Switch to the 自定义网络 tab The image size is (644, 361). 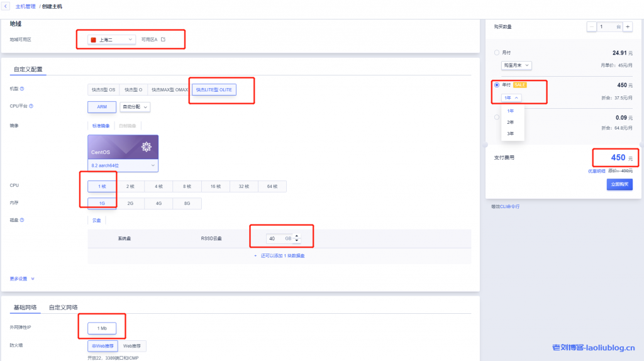pyautogui.click(x=64, y=308)
